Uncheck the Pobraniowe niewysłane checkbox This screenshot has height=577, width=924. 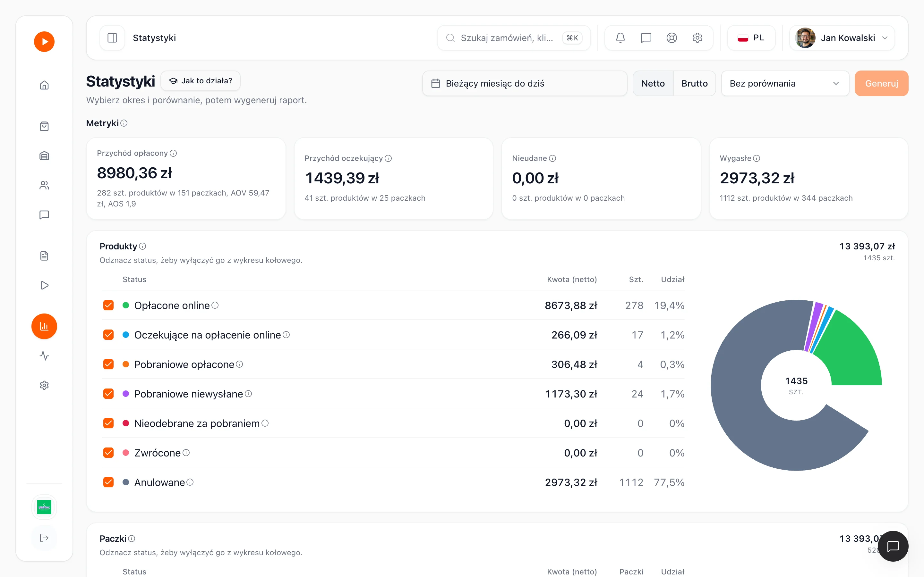[x=108, y=393]
